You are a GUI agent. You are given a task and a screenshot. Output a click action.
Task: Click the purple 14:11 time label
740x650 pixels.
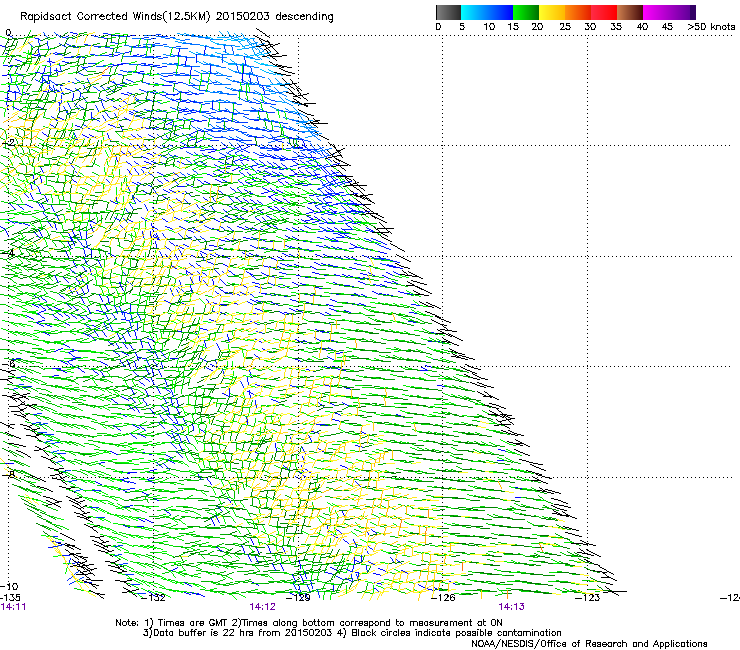click(13, 607)
